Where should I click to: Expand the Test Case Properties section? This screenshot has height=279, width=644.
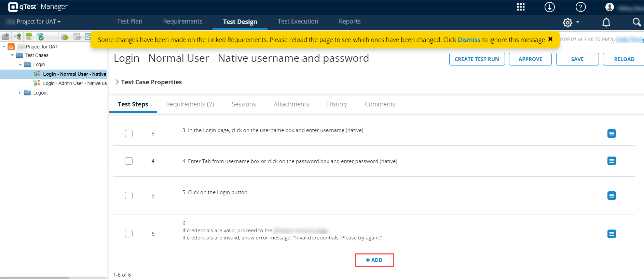click(117, 82)
